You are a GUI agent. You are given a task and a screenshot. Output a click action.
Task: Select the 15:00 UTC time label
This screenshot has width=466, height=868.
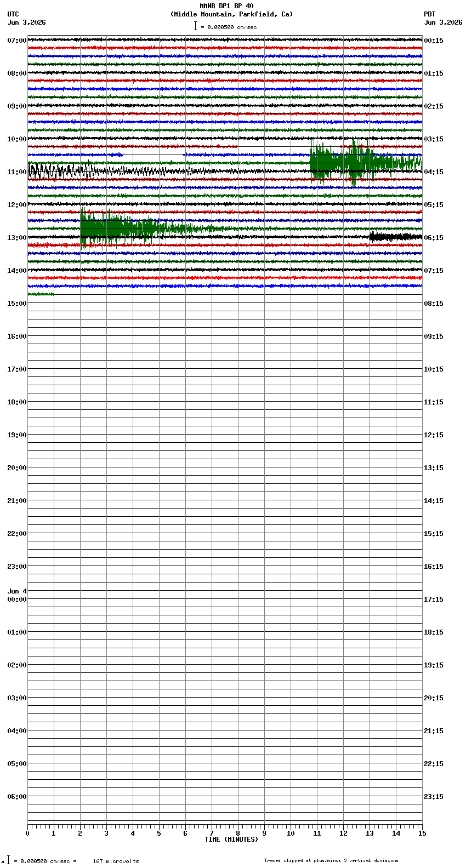pyautogui.click(x=17, y=304)
